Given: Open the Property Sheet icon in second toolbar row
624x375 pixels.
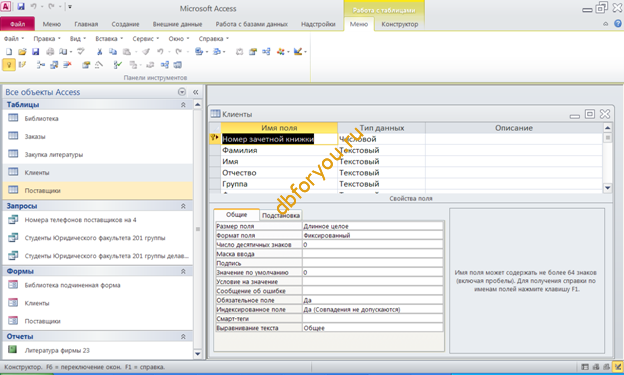Looking at the screenshot, I should [x=86, y=65].
